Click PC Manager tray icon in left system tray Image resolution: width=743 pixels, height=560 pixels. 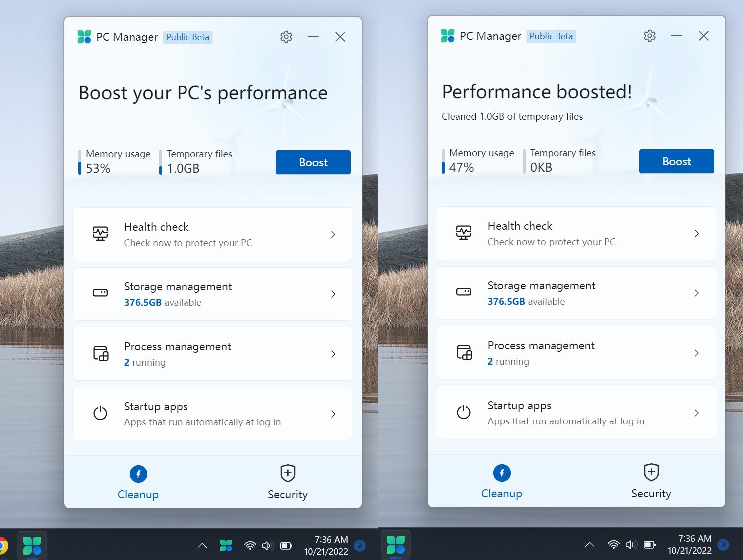tap(226, 546)
